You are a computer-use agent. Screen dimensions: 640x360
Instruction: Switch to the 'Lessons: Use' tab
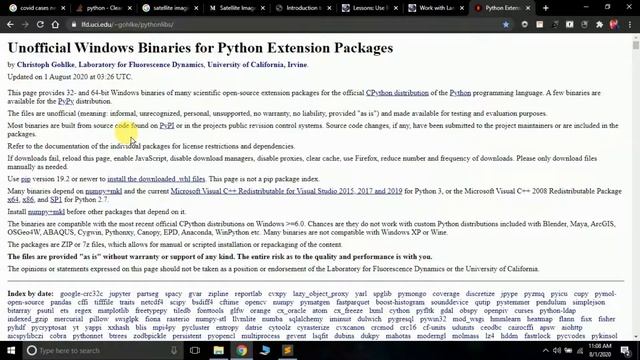(369, 8)
